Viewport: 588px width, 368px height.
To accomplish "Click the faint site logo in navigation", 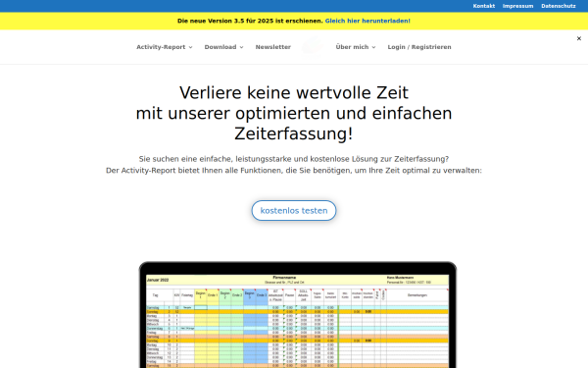I will (313, 46).
